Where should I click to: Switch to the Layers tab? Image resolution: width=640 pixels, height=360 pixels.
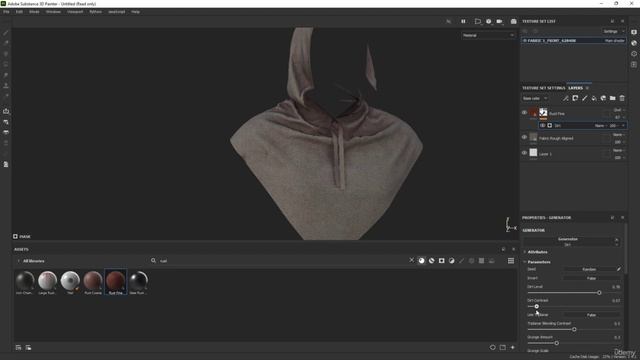576,88
